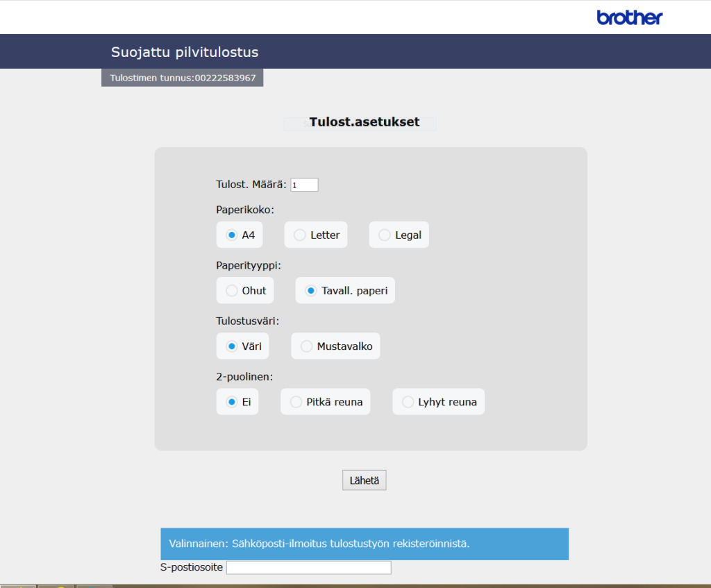Click the Tulostimen tunnus printer ID label
The height and width of the screenshot is (588, 711).
point(183,78)
